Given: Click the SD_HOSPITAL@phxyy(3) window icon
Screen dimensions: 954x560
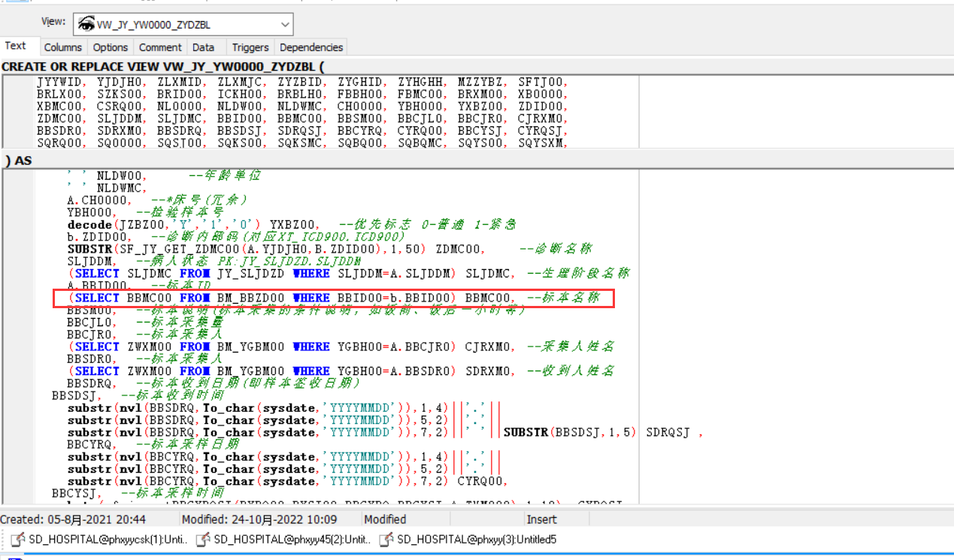Looking at the screenshot, I should (386, 540).
